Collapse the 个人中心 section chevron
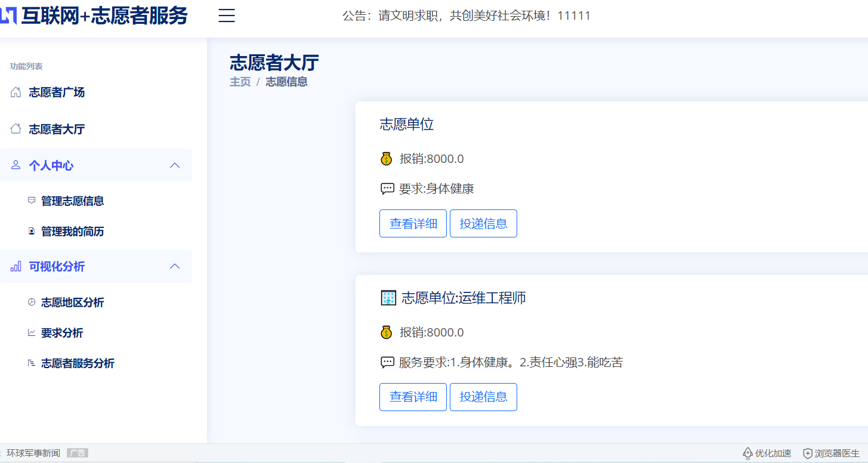Screen dimensions: 868x463 [x=175, y=165]
